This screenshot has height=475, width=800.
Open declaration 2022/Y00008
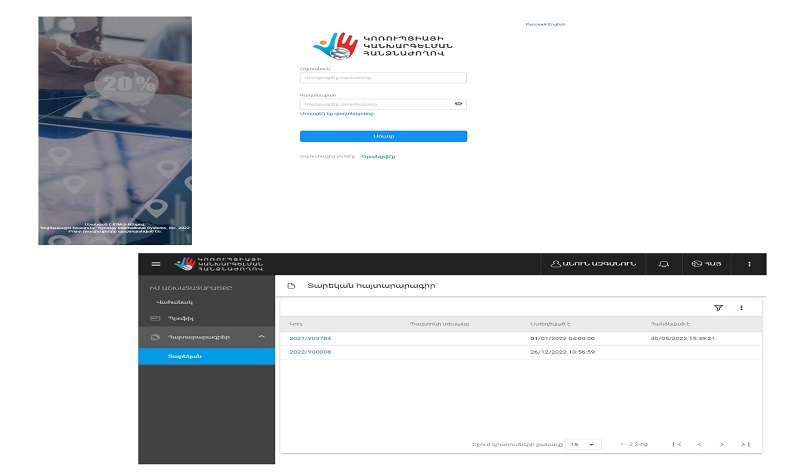tap(310, 352)
